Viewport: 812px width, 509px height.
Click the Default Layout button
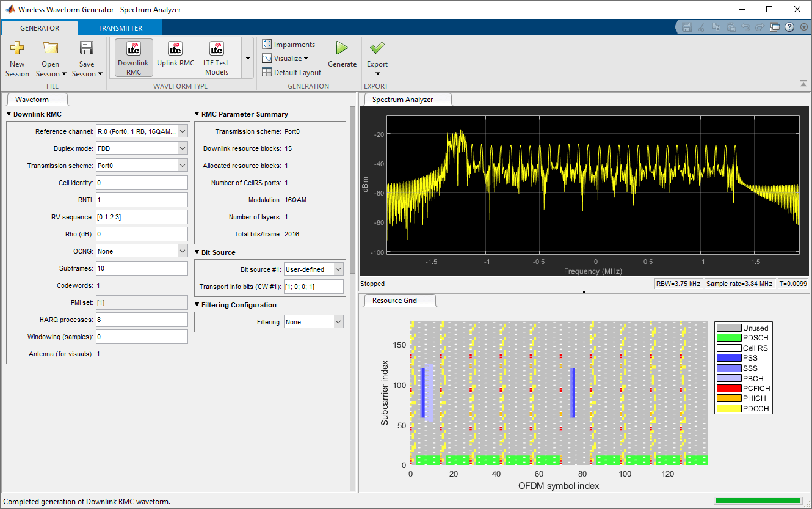(x=292, y=73)
